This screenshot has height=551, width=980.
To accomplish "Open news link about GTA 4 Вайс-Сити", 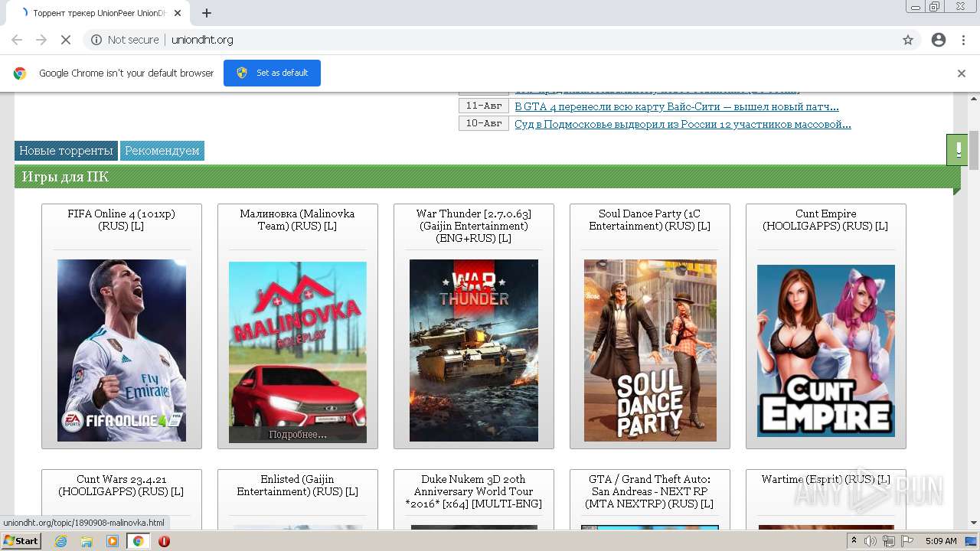I will click(677, 106).
